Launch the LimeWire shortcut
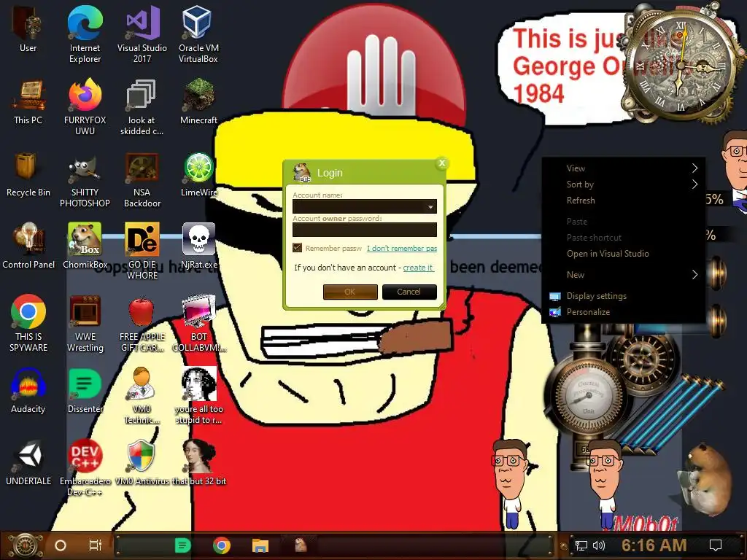The width and height of the screenshot is (747, 560). tap(198, 174)
